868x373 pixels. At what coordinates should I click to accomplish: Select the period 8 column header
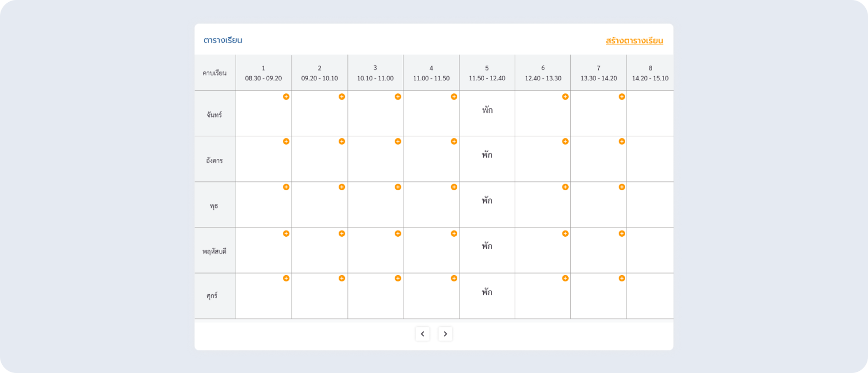[650, 73]
